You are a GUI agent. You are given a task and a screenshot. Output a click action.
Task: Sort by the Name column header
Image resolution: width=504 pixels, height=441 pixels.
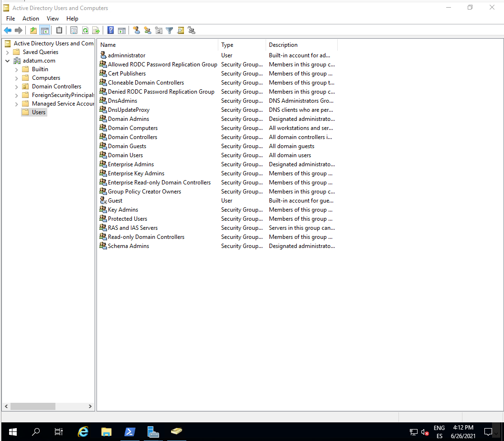(x=158, y=45)
